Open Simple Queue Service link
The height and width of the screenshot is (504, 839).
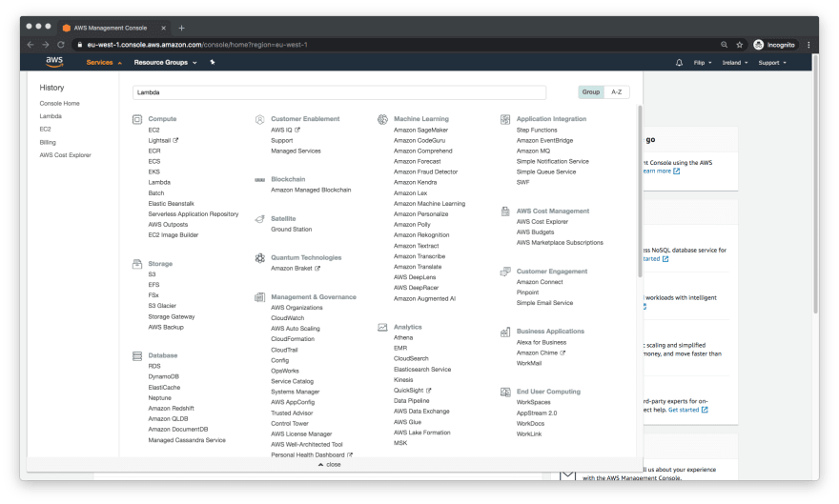tap(545, 172)
